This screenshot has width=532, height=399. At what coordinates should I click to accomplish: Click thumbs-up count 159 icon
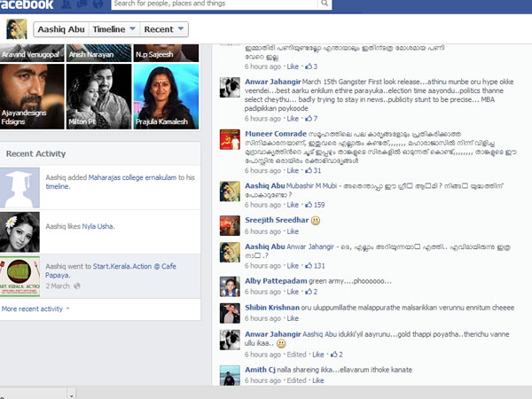pyautogui.click(x=309, y=205)
